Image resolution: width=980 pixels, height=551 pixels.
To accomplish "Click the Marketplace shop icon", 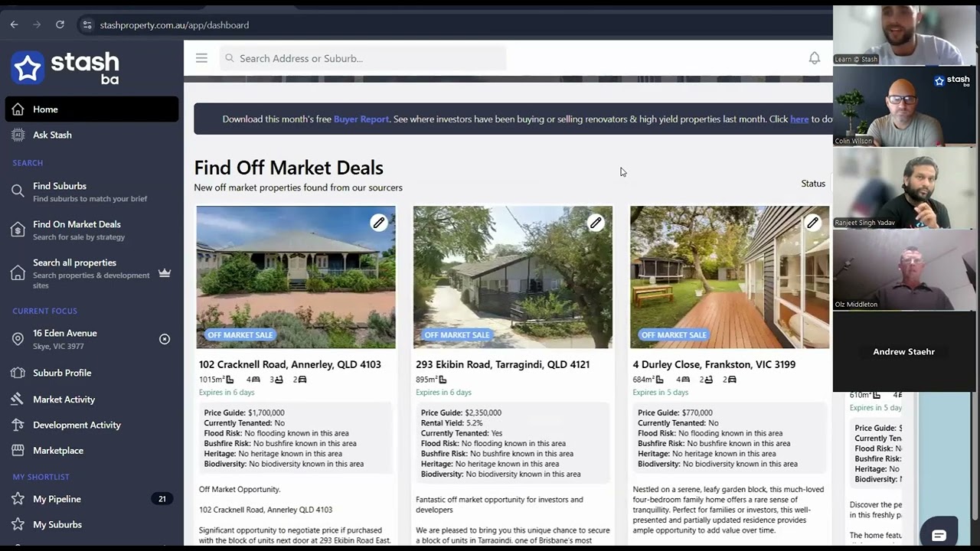I will pyautogui.click(x=18, y=451).
